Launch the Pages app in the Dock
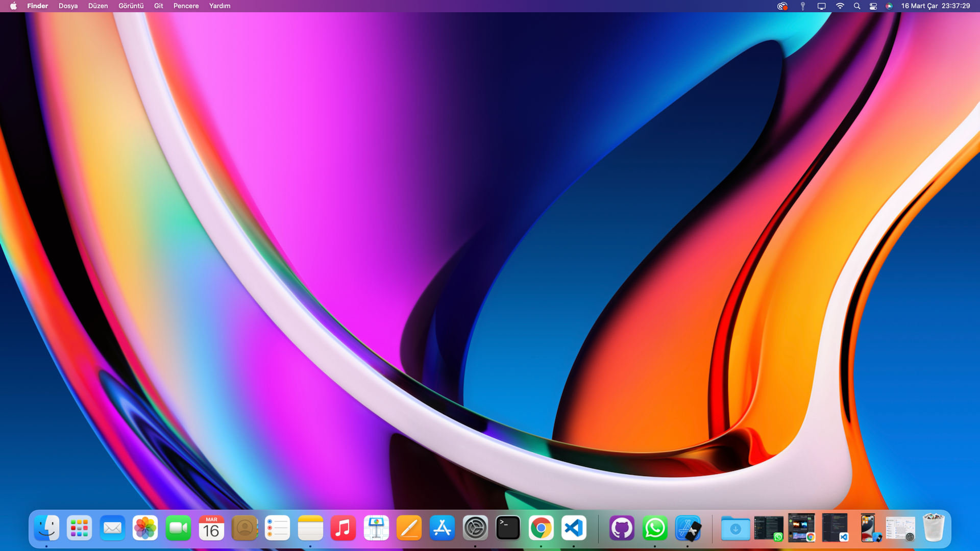The width and height of the screenshot is (980, 551). (409, 528)
